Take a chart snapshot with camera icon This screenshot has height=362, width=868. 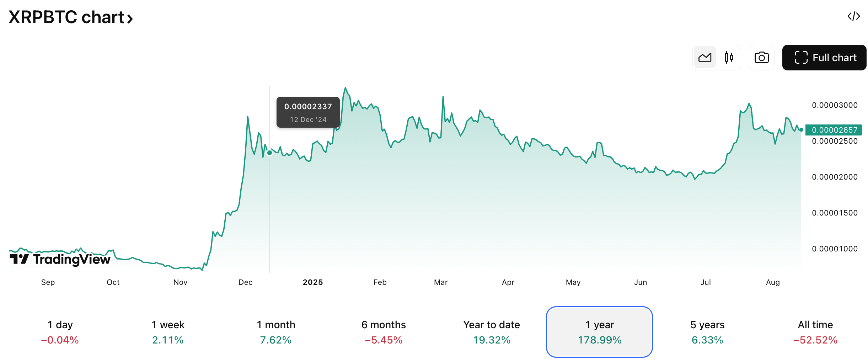[x=761, y=58]
